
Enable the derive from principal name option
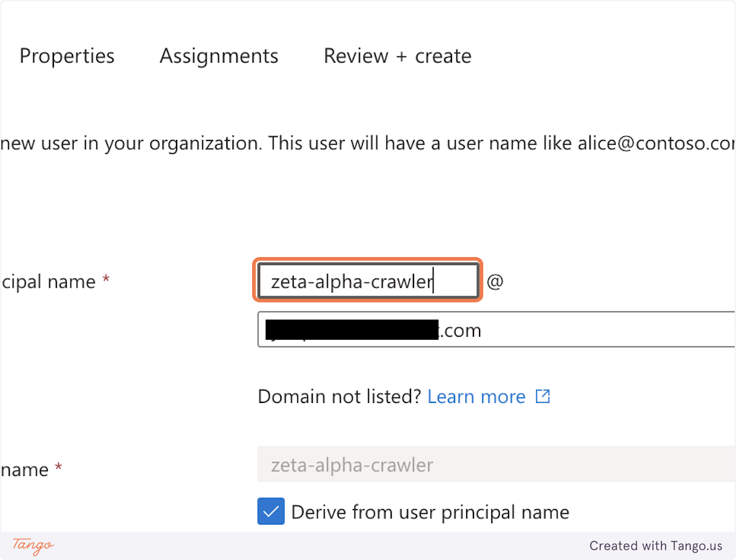coord(270,511)
